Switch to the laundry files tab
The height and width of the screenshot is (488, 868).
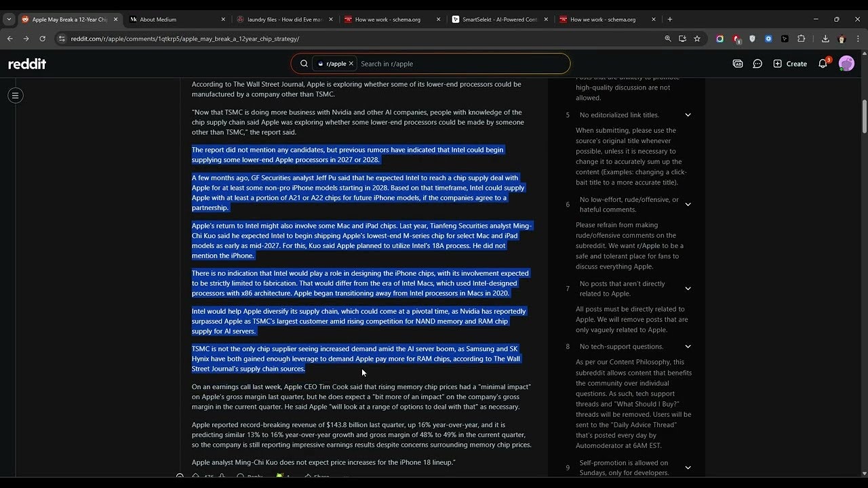point(285,20)
